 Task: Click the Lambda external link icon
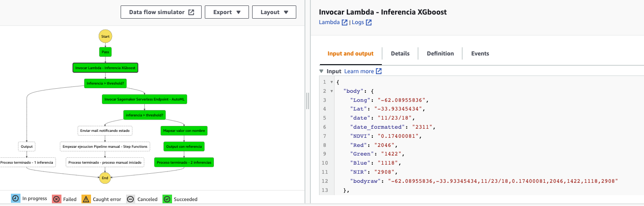(x=345, y=22)
